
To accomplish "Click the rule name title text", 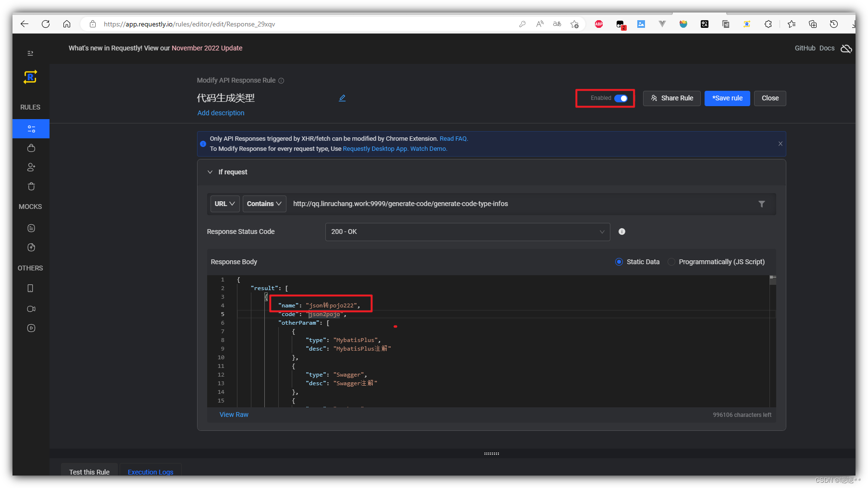I will pos(226,98).
